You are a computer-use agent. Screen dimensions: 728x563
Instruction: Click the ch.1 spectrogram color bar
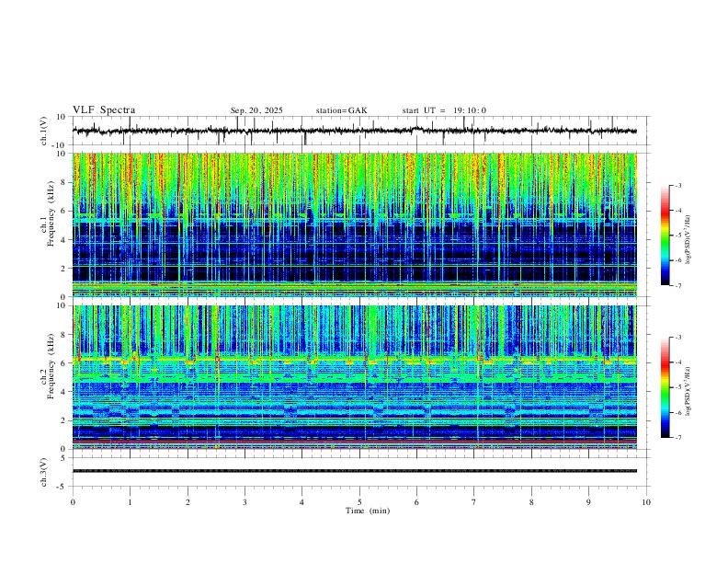point(665,236)
